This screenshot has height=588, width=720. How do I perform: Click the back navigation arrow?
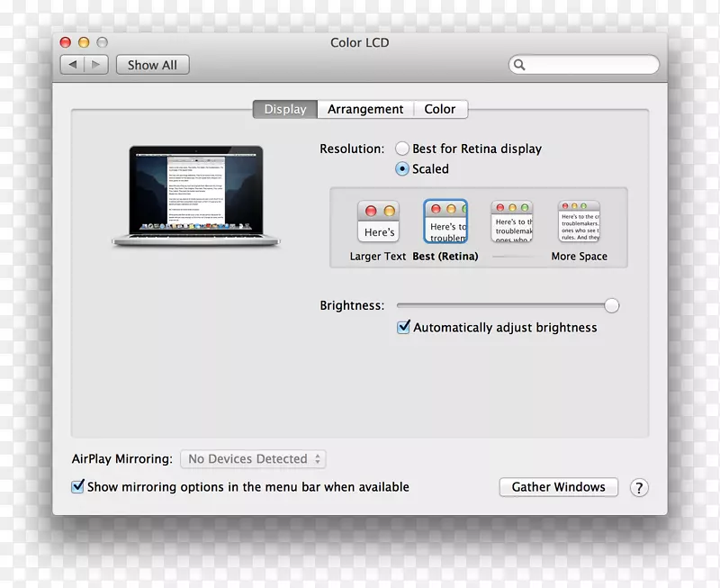click(x=72, y=64)
